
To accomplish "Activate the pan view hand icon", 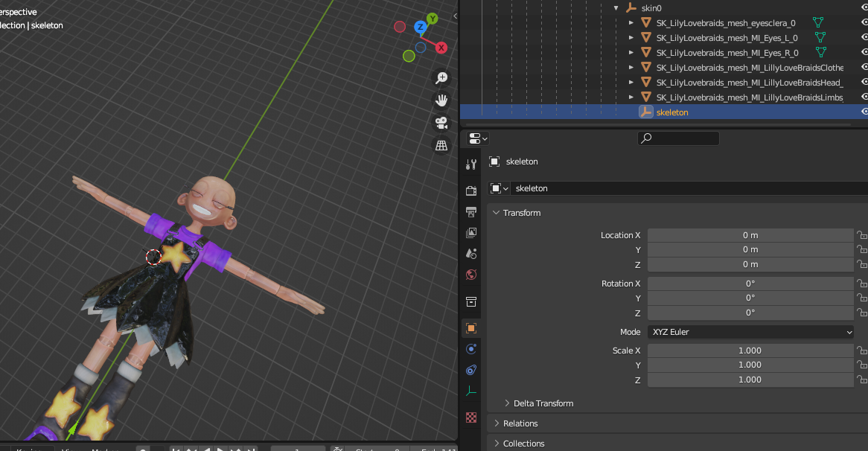I will coord(441,100).
